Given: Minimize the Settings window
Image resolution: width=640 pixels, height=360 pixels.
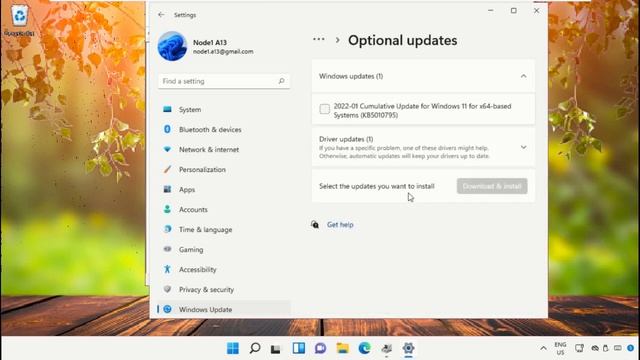Looking at the screenshot, I should [491, 11].
